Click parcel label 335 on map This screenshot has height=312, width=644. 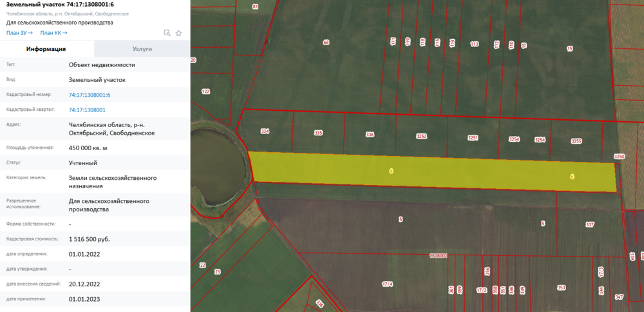pyautogui.click(x=318, y=133)
